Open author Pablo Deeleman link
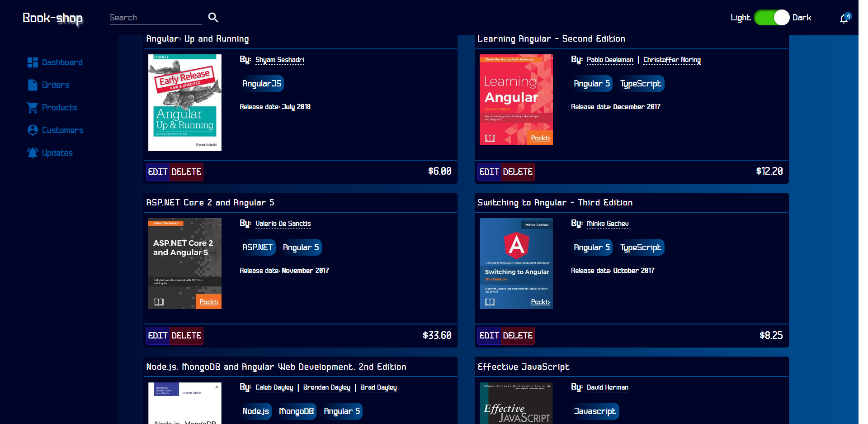Screen dimensions: 868x424 (610, 60)
